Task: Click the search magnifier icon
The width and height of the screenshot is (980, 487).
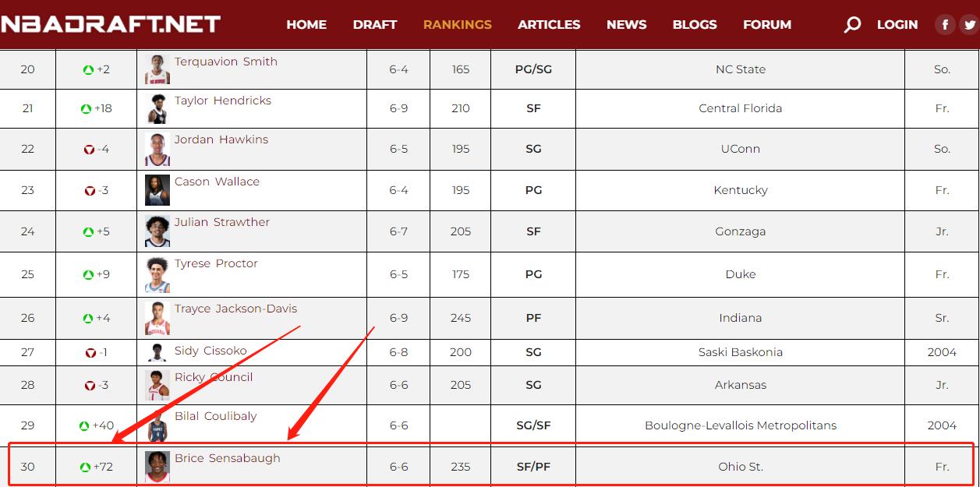Action: 852,25
